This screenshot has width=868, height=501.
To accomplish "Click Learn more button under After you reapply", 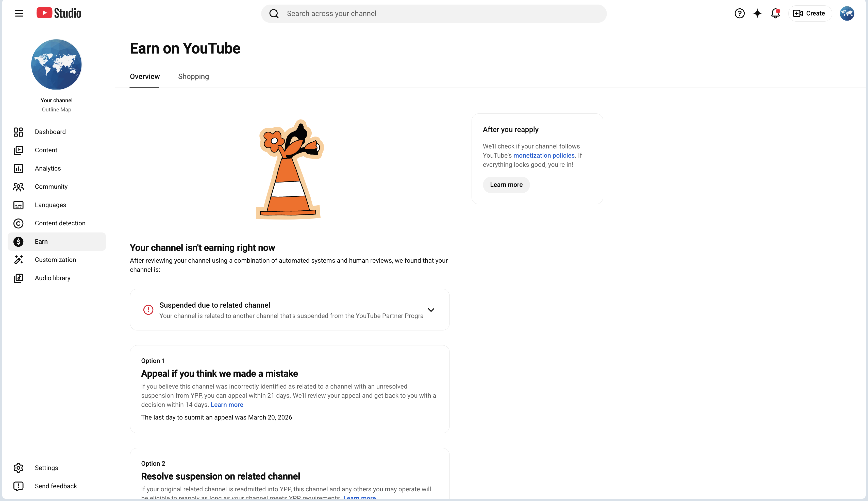I will coord(506,185).
